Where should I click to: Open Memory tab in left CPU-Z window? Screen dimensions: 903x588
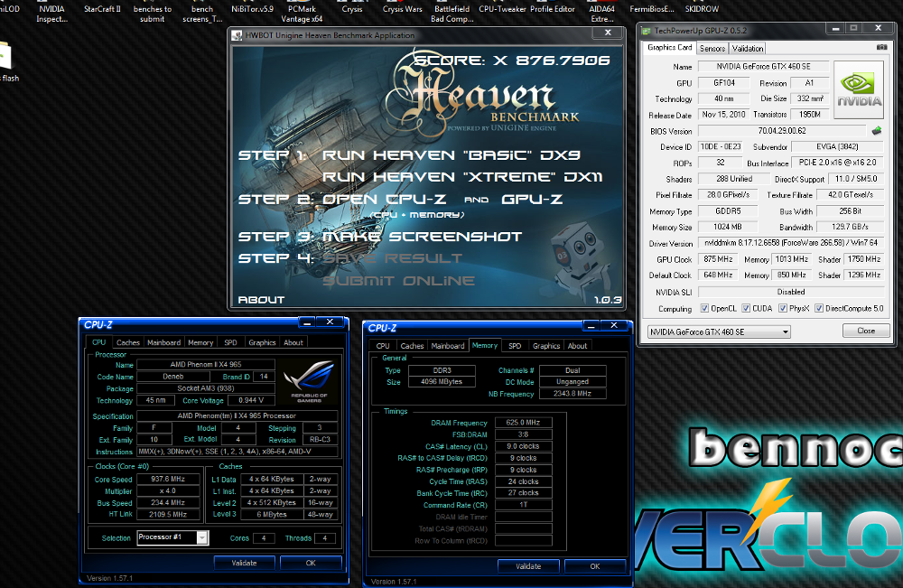pyautogui.click(x=200, y=342)
